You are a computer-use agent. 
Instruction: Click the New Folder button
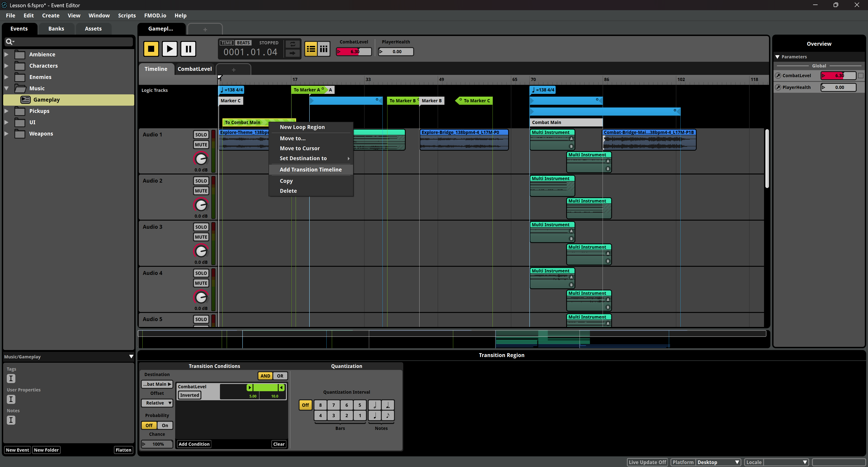(46, 450)
